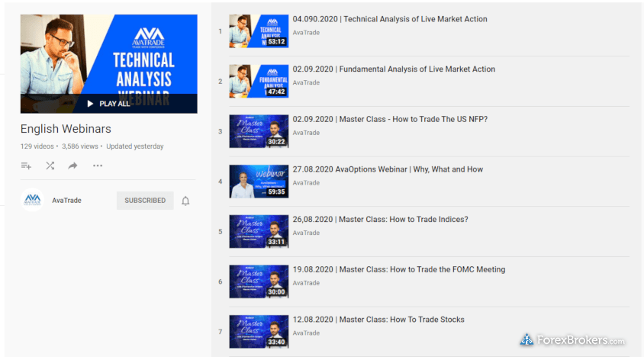
Task: Open the 30:22 Master Class thumbnail
Action: tap(259, 131)
